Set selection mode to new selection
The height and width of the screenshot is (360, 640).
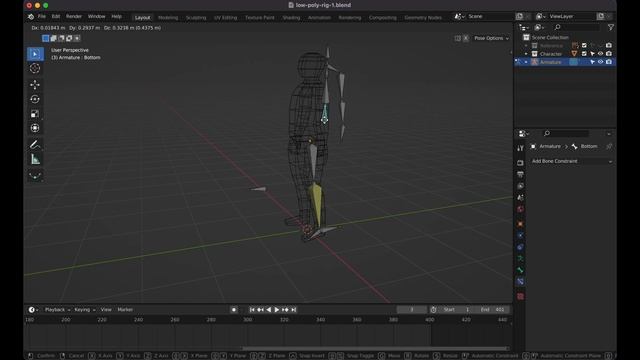coord(46,38)
